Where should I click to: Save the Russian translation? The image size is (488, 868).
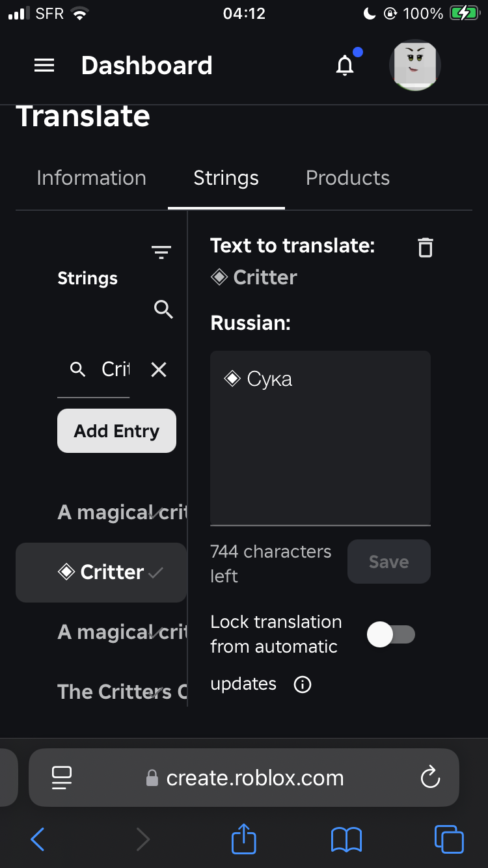[388, 562]
